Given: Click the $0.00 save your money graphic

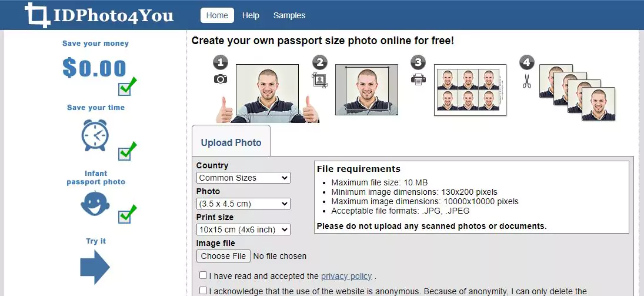Looking at the screenshot, I should (94, 68).
